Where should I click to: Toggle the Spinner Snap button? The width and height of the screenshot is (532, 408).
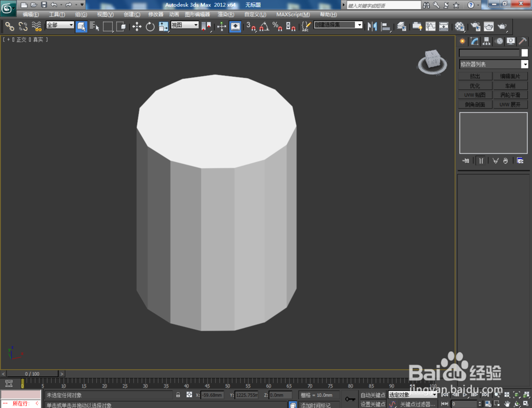pos(290,27)
